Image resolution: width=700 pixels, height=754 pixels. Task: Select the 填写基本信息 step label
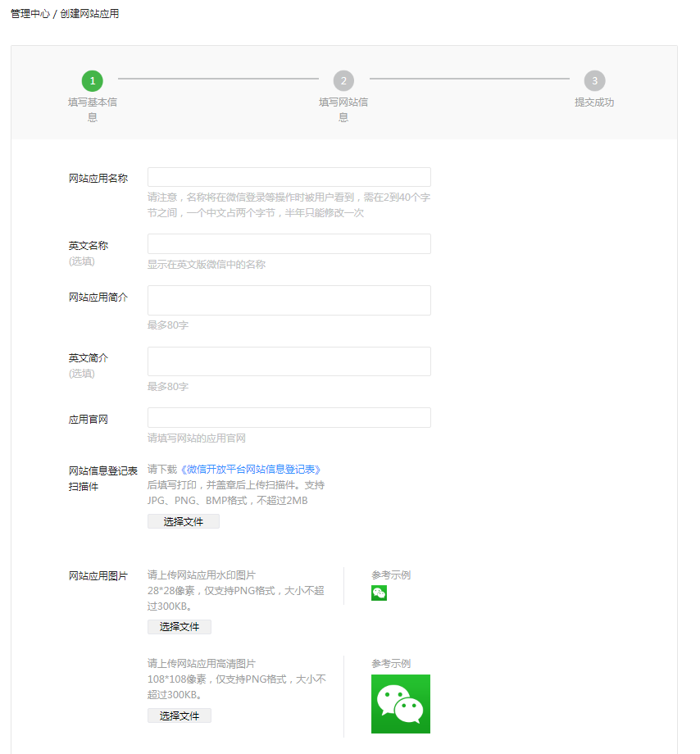coord(92,110)
